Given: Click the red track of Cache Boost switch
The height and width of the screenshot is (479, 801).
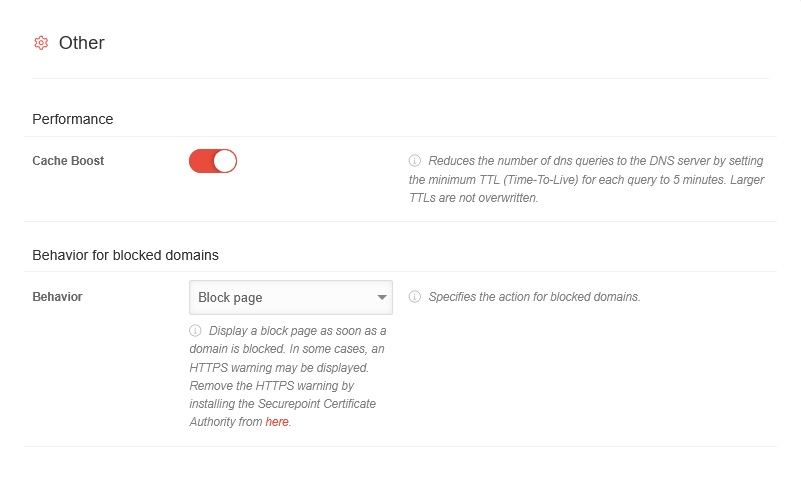Looking at the screenshot, I should click(200, 161).
